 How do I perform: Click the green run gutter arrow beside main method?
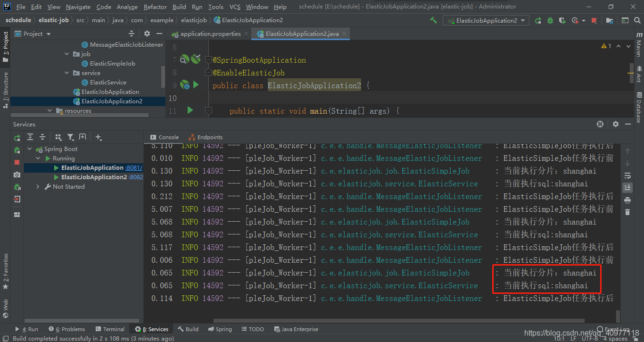pyautogui.click(x=190, y=110)
